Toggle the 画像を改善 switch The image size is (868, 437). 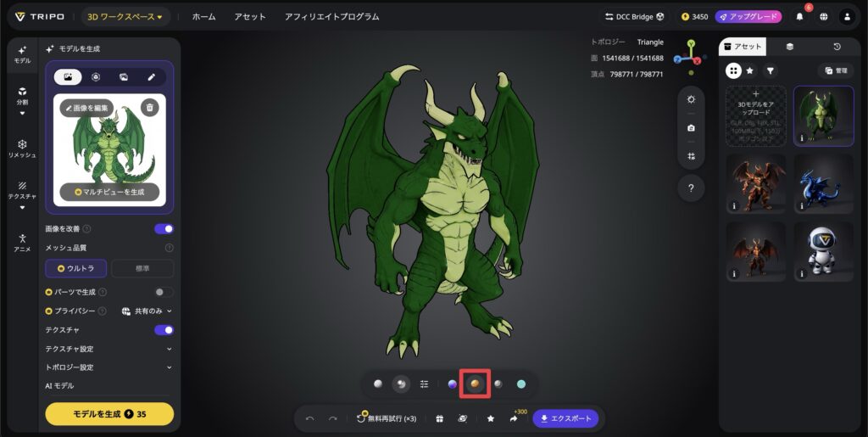tap(164, 229)
